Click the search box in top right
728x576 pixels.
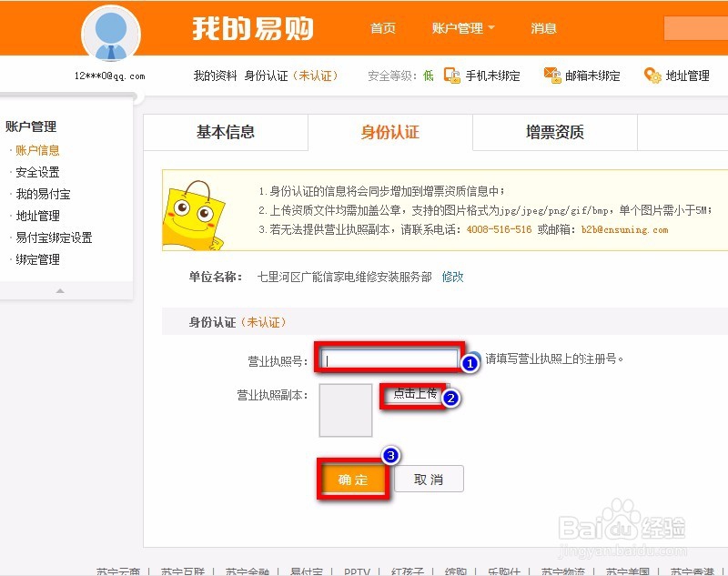(696, 28)
